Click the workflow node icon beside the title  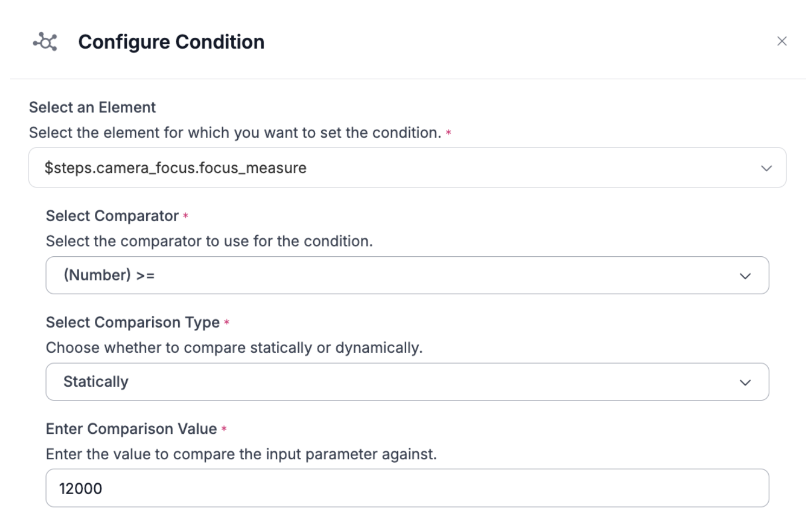[45, 42]
